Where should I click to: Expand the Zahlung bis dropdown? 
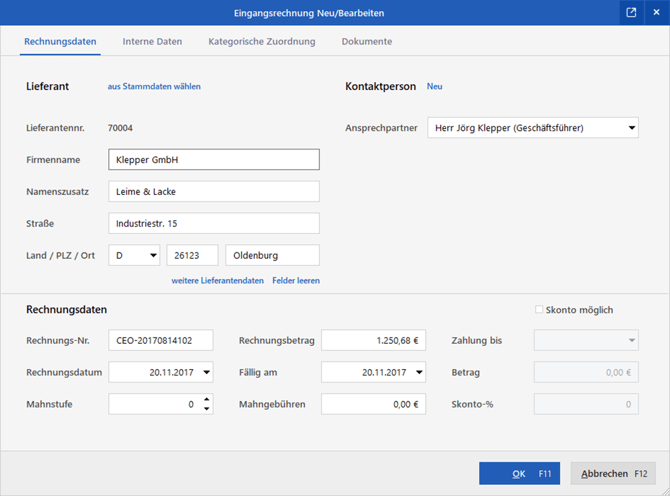click(x=631, y=341)
